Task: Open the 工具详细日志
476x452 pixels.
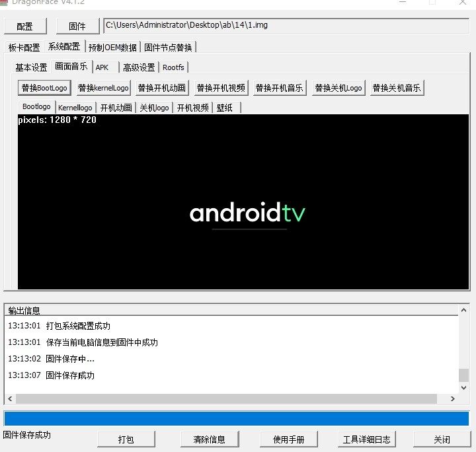Action: (367, 439)
